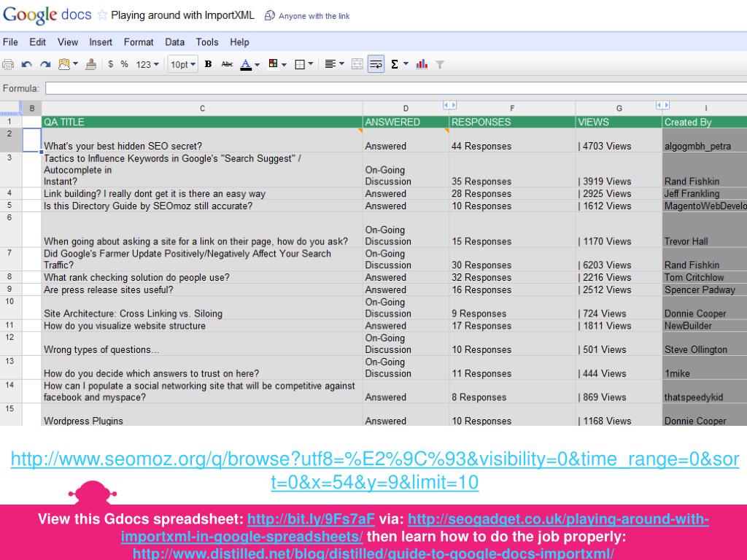Open the functions dropdown arrow beside Sigma
This screenshot has height=560, width=747.
click(406, 64)
